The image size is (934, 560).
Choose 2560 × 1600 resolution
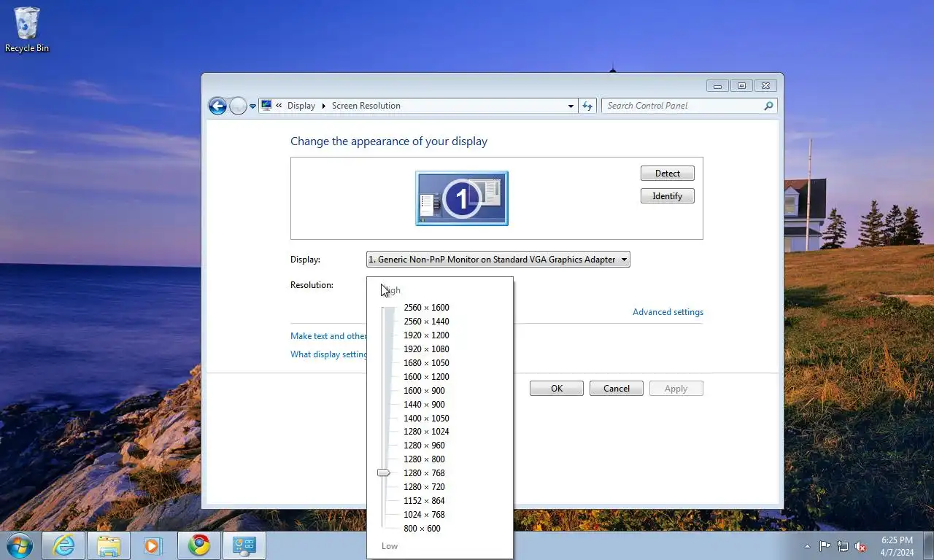pyautogui.click(x=426, y=308)
